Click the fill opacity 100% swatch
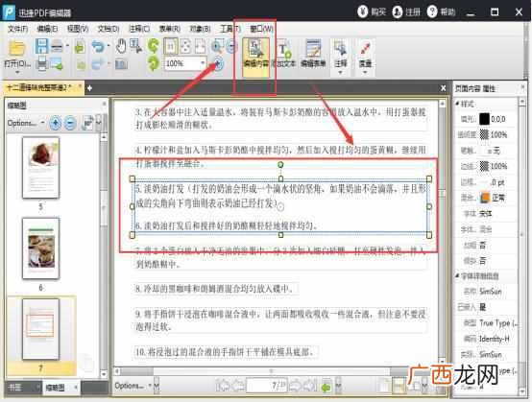Image resolution: width=532 pixels, height=402 pixels. click(484, 134)
